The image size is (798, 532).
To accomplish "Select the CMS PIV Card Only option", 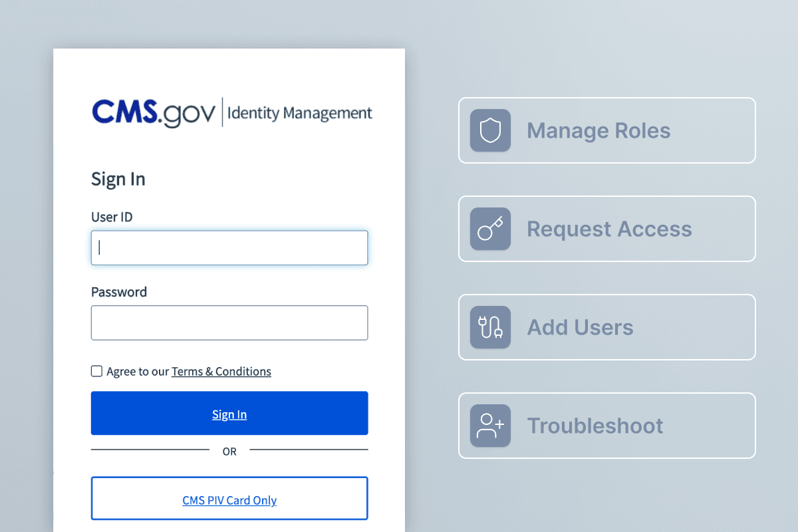I will 229,499.
